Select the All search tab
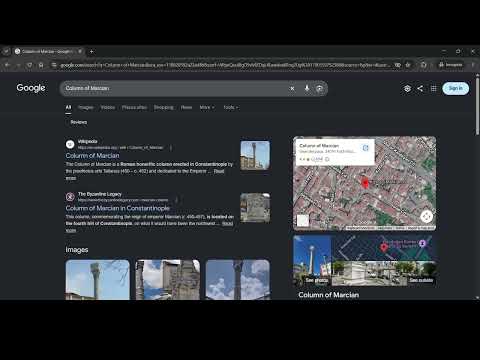 (68, 107)
